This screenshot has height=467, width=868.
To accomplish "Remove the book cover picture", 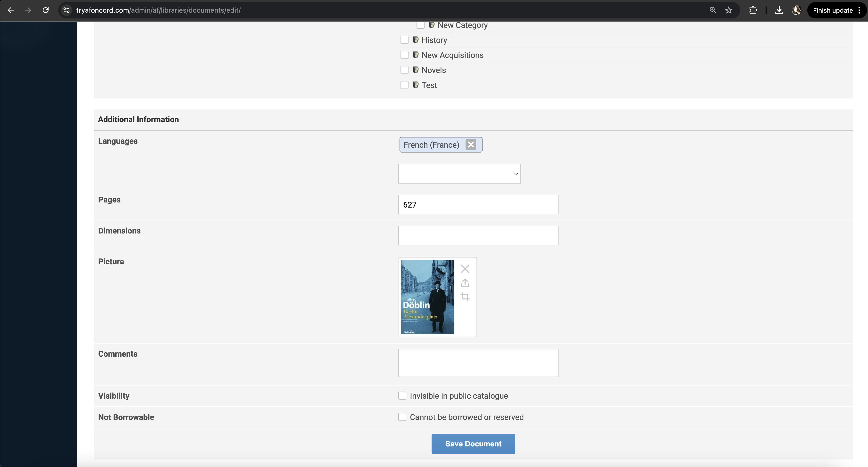I will pos(465,269).
